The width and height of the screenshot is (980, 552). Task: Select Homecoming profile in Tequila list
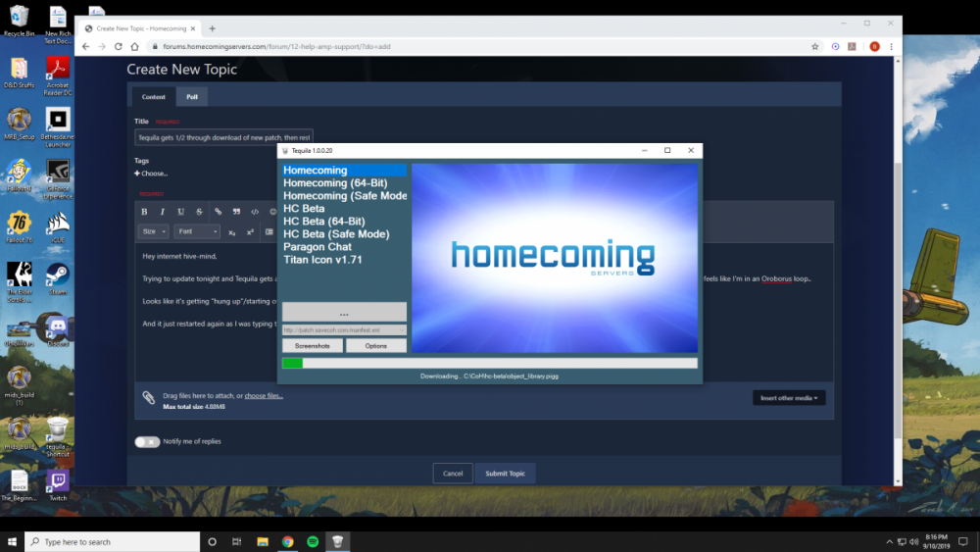(x=344, y=170)
